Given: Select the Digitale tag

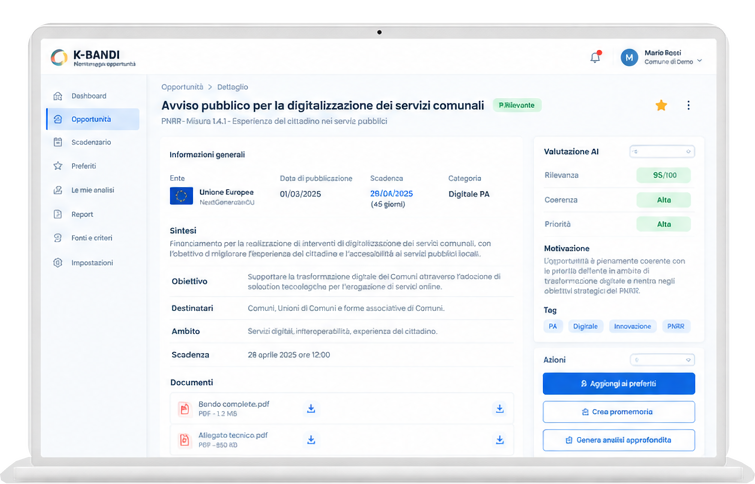Looking at the screenshot, I should pos(586,326).
